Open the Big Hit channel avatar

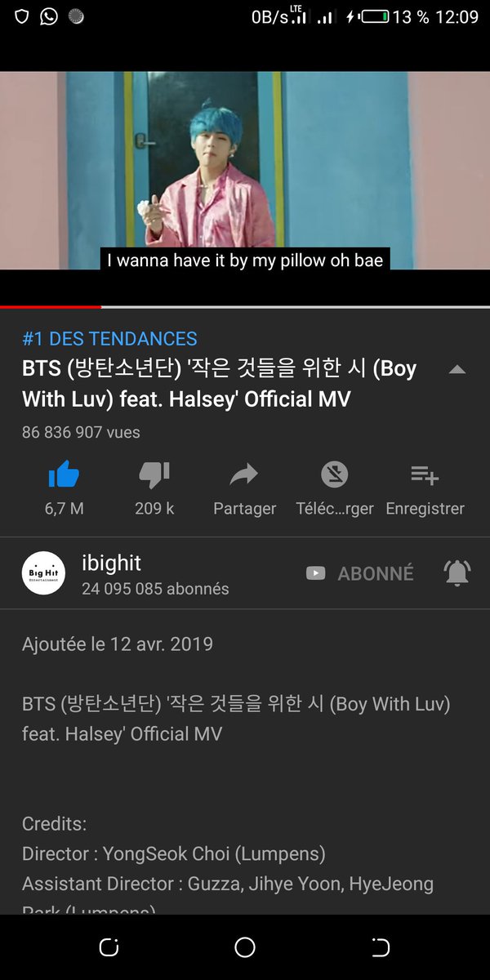point(43,573)
